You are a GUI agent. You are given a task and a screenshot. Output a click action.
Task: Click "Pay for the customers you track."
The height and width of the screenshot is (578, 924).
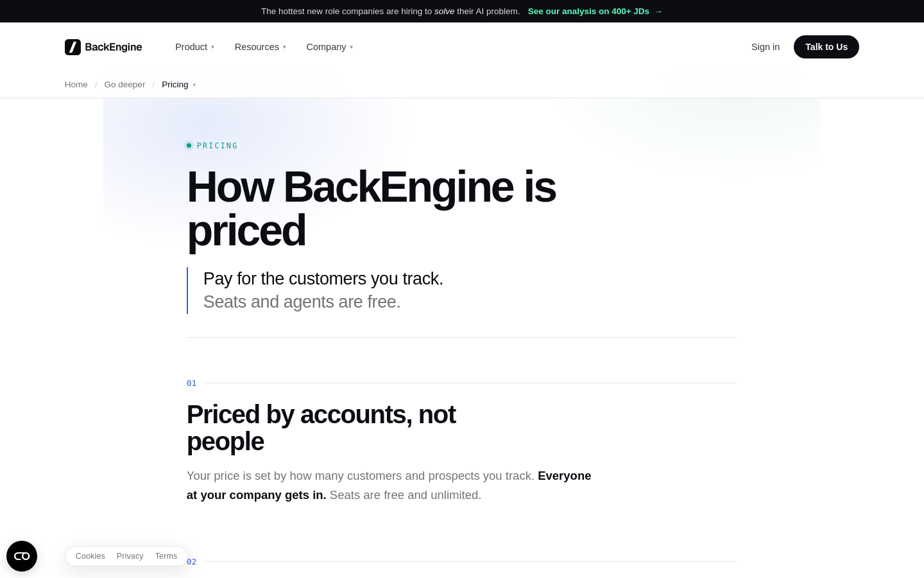coord(323,279)
